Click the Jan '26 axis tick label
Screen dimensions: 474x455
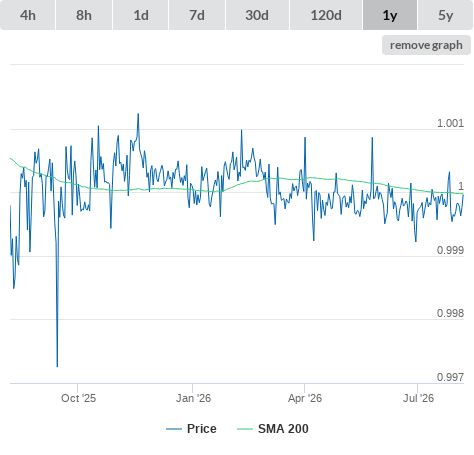coord(193,398)
